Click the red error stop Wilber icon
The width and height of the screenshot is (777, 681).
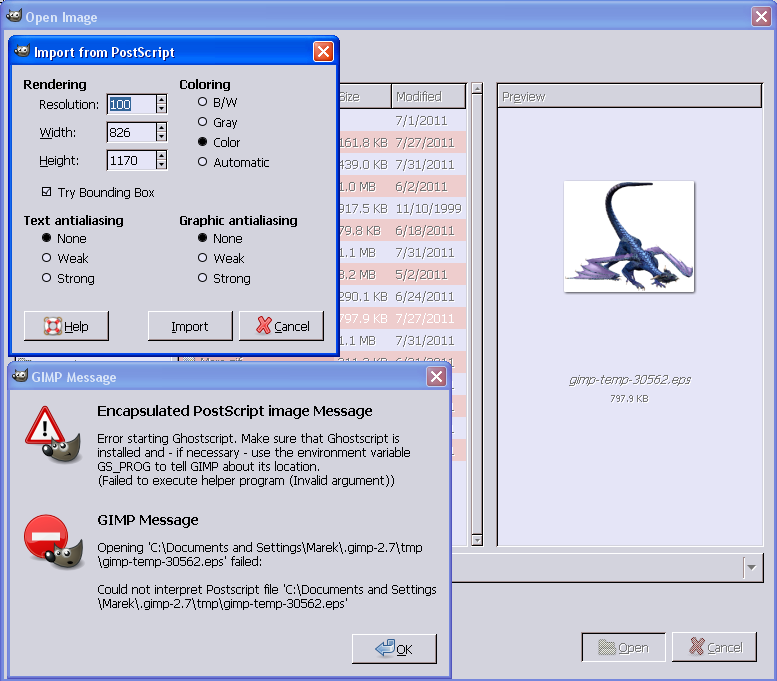(54, 542)
